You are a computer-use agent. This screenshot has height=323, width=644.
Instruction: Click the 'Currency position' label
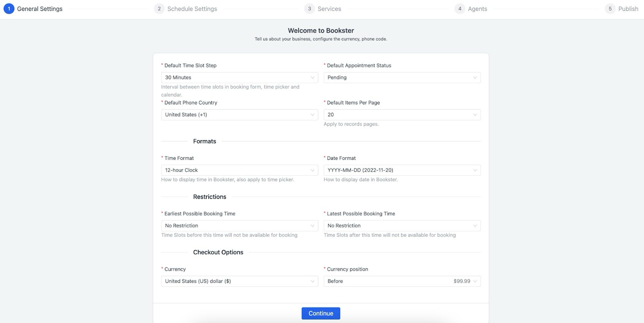click(x=347, y=269)
